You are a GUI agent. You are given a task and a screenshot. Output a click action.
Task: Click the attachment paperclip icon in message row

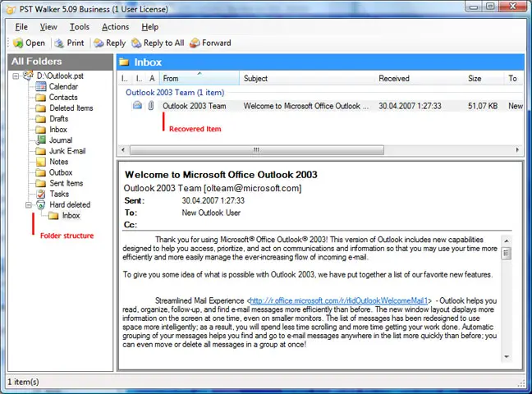pyautogui.click(x=151, y=106)
